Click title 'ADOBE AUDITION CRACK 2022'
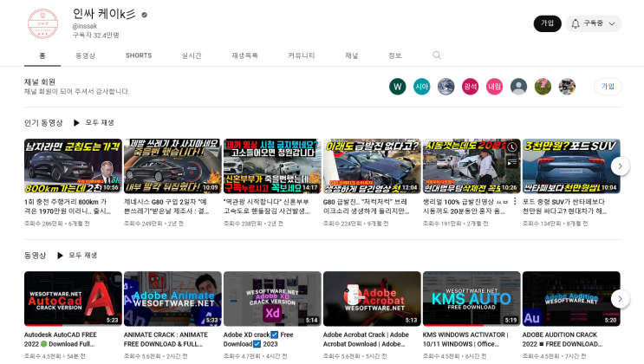 563,340
